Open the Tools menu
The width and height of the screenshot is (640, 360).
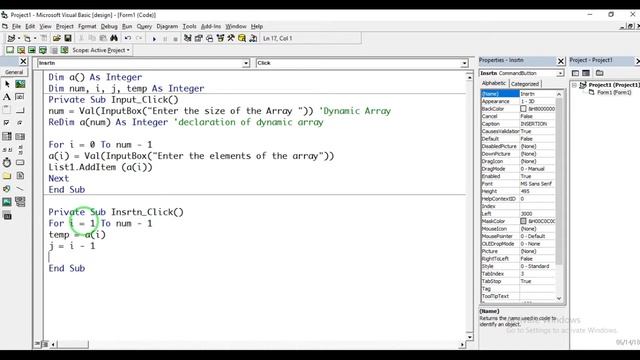tap(189, 27)
